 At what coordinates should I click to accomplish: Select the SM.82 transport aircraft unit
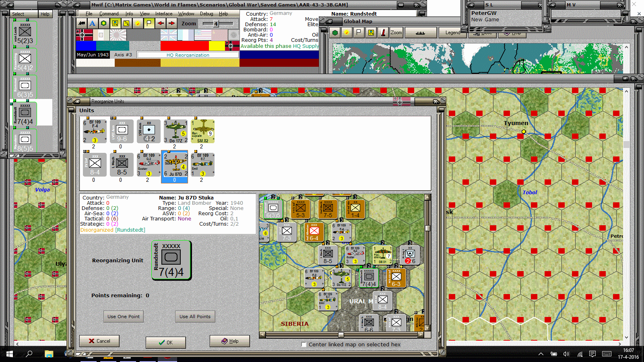[x=203, y=131]
